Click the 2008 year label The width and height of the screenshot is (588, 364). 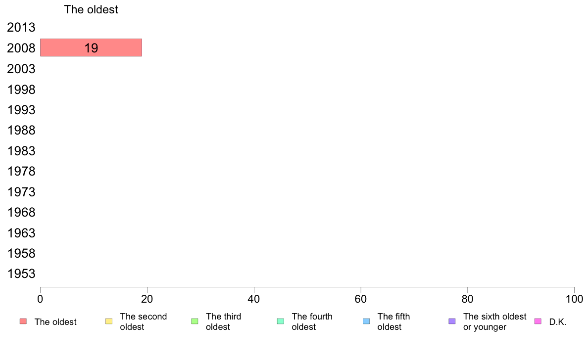pyautogui.click(x=21, y=48)
